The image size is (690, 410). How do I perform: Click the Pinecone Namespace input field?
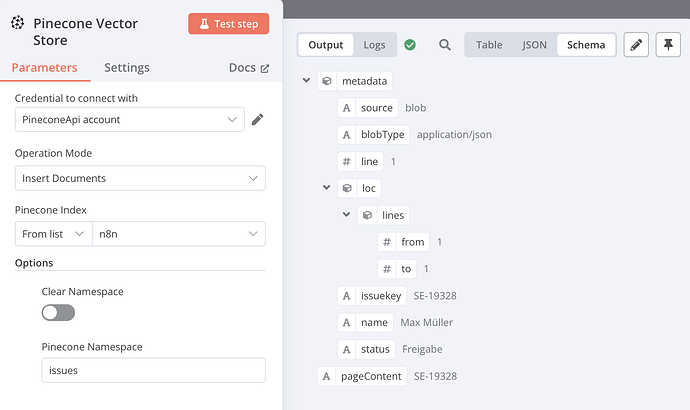[x=154, y=370]
